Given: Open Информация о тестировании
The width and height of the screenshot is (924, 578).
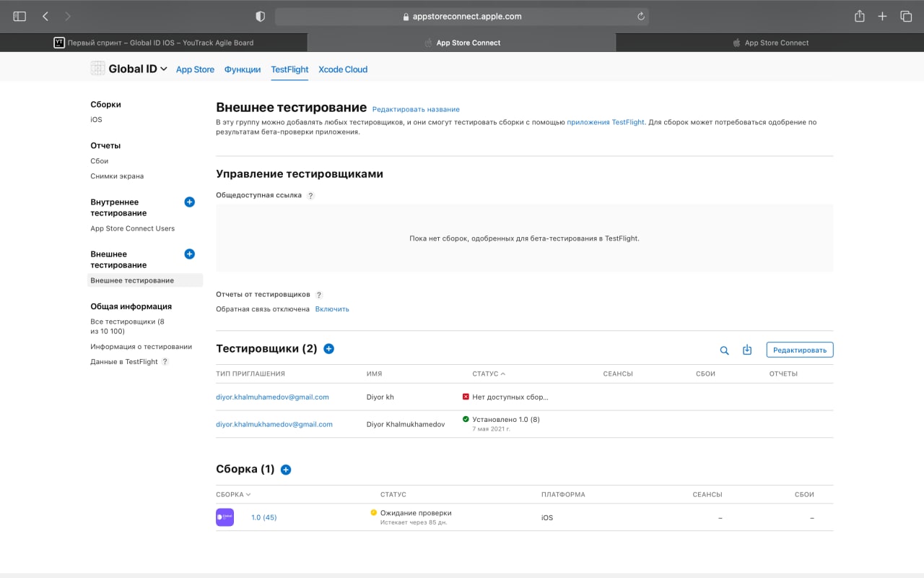Looking at the screenshot, I should coord(141,347).
